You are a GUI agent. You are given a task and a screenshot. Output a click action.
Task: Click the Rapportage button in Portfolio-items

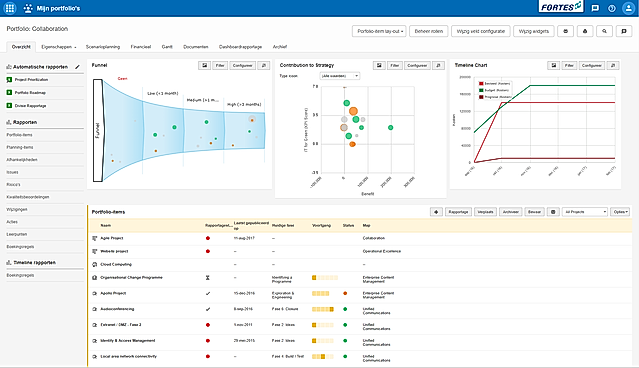(458, 212)
